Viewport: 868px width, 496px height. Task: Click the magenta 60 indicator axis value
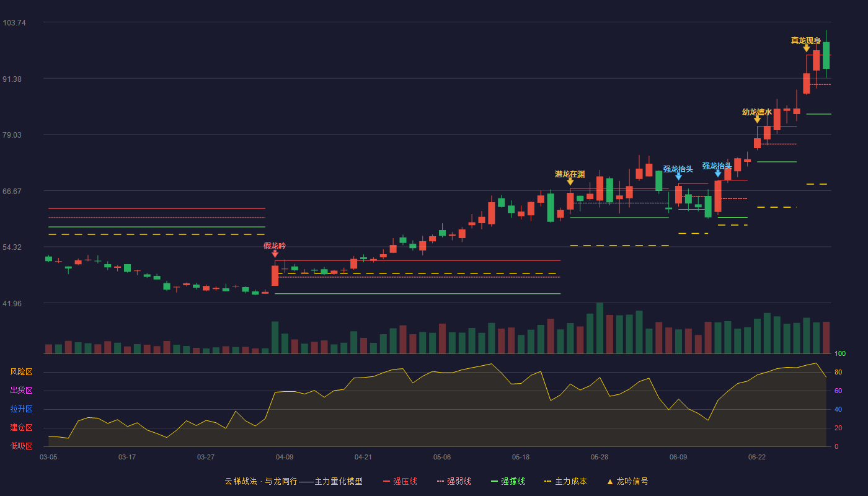(838, 391)
